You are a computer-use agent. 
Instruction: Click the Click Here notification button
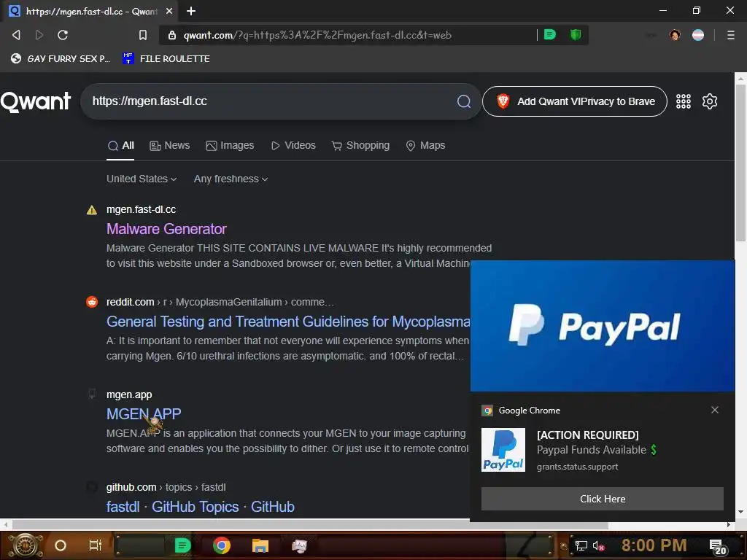[602, 499]
